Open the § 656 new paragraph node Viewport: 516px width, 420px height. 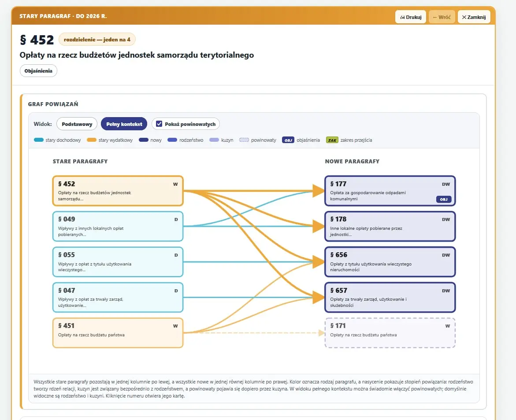[x=390, y=262]
